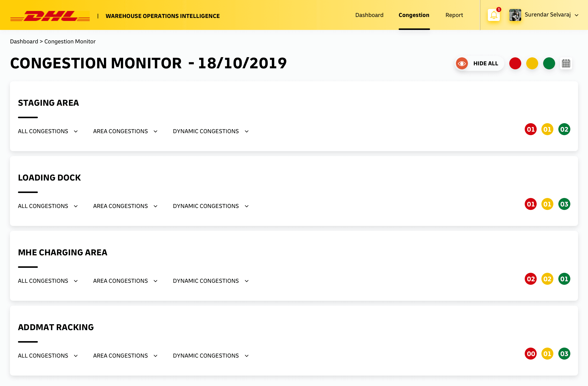Click red 02 badge in MHE Charging Area
588x386 pixels.
[x=530, y=279]
